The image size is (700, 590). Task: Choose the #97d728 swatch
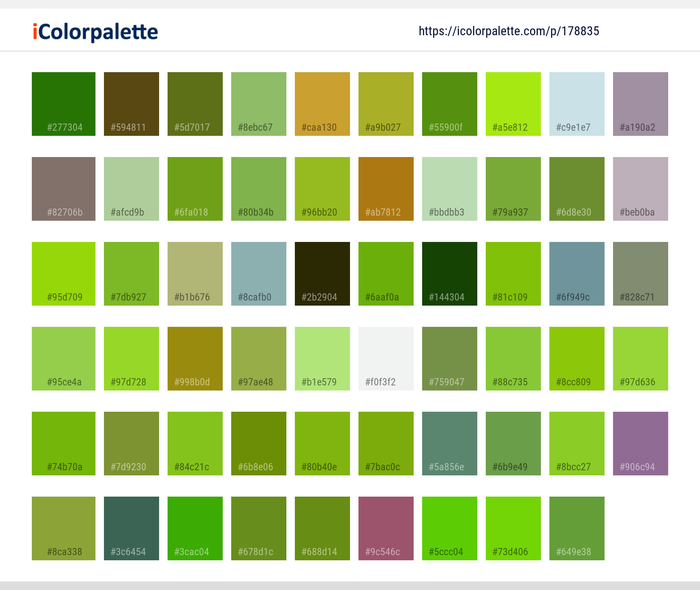[132, 359]
